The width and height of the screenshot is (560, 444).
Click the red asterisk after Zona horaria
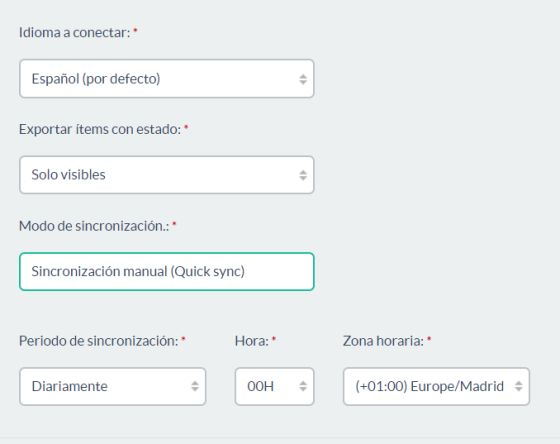pyautogui.click(x=429, y=338)
